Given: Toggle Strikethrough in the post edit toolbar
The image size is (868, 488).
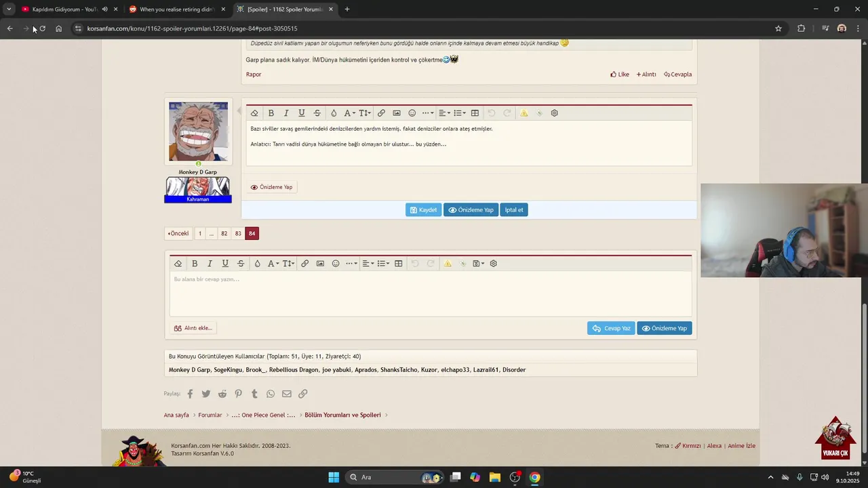Looking at the screenshot, I should coord(317,113).
